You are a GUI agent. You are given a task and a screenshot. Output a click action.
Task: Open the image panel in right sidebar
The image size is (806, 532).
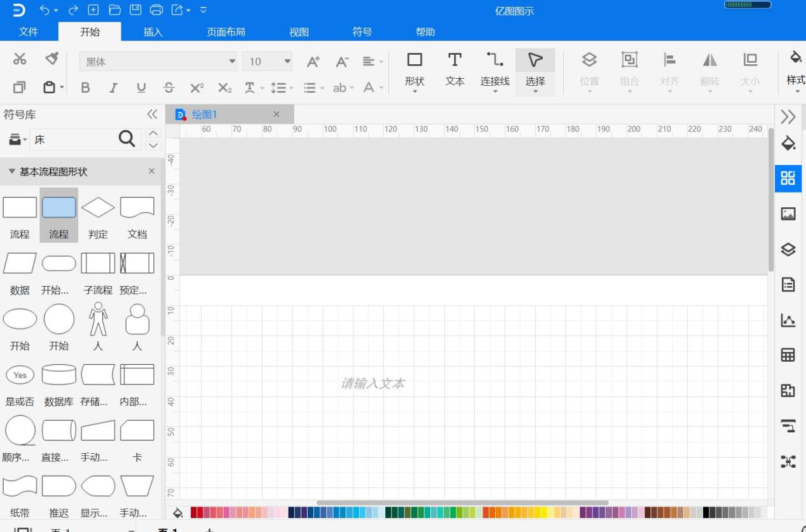coord(788,214)
